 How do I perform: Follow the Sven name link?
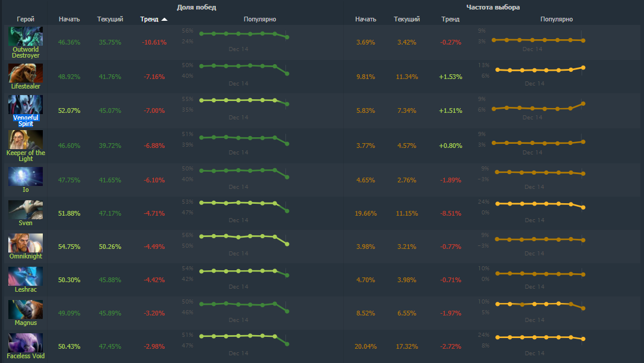click(x=26, y=223)
